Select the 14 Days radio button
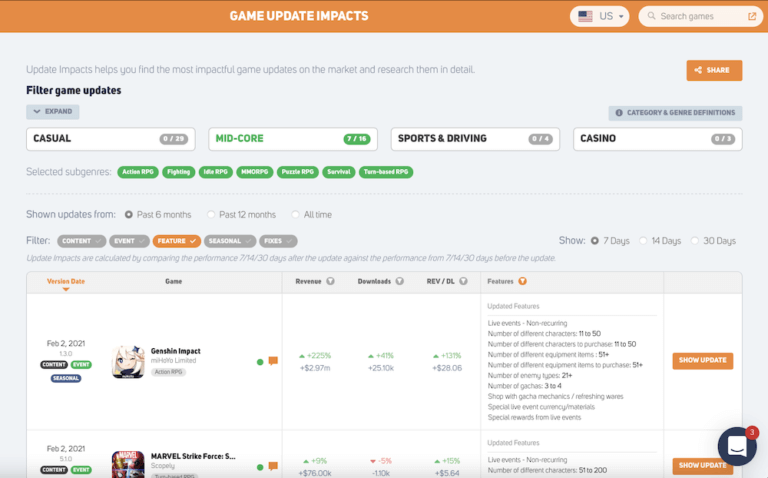The width and height of the screenshot is (768, 478). pos(643,241)
